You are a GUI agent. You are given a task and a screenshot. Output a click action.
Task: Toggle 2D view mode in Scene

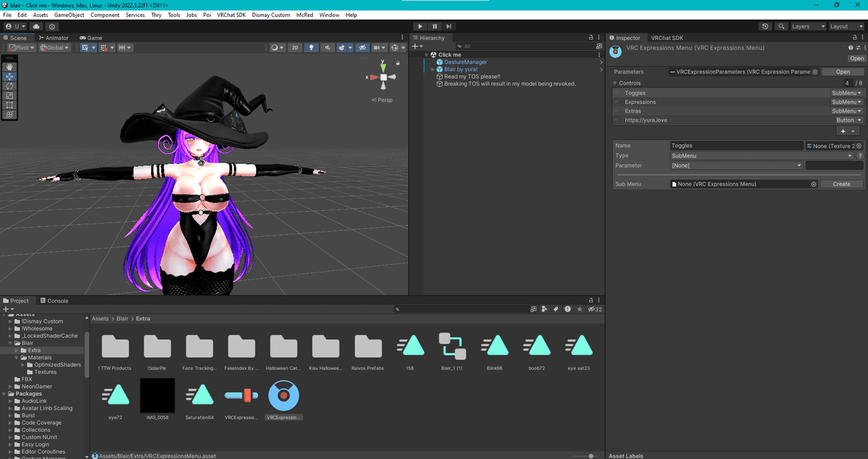[x=295, y=47]
